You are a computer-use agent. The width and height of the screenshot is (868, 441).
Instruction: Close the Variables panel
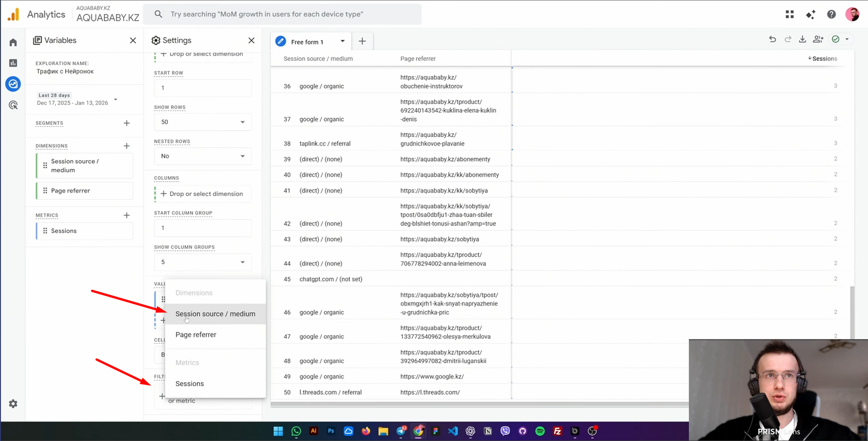(133, 40)
